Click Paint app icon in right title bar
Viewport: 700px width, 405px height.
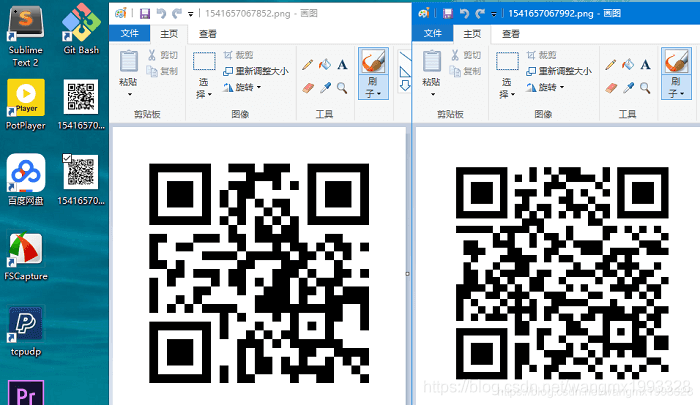click(x=423, y=13)
